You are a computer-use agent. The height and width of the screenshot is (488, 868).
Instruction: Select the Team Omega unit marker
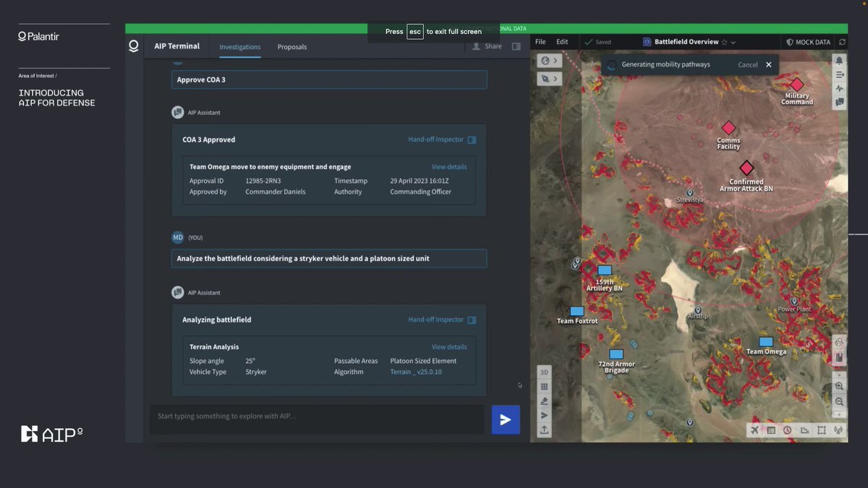(x=766, y=342)
